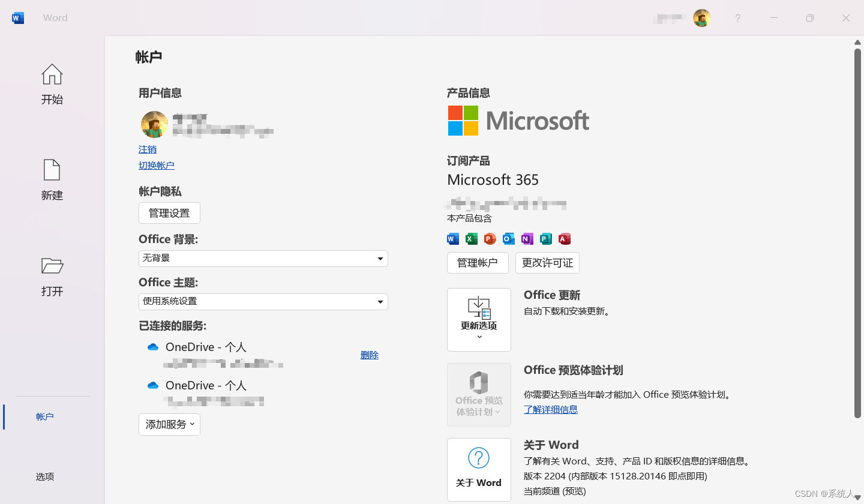
Task: Click the Word app logo in title bar
Action: pos(18,18)
